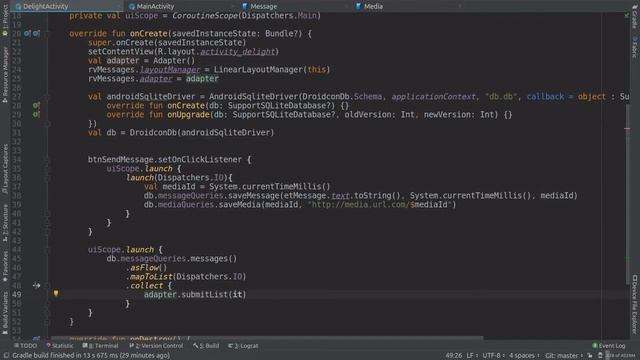This screenshot has height=360, width=640.
Task: Click the layoutManager property on line 24
Action: [170, 70]
